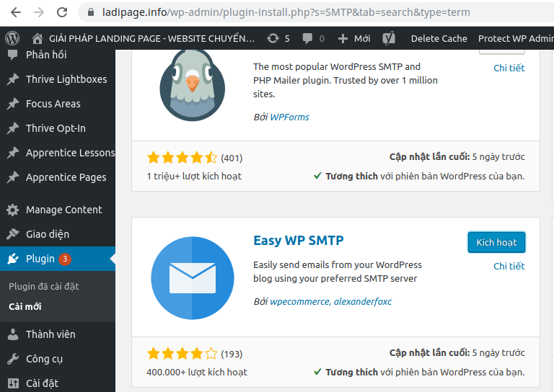Screen dimensions: 554x392
Task: Open the Plugin menu item
Action: tap(40, 259)
